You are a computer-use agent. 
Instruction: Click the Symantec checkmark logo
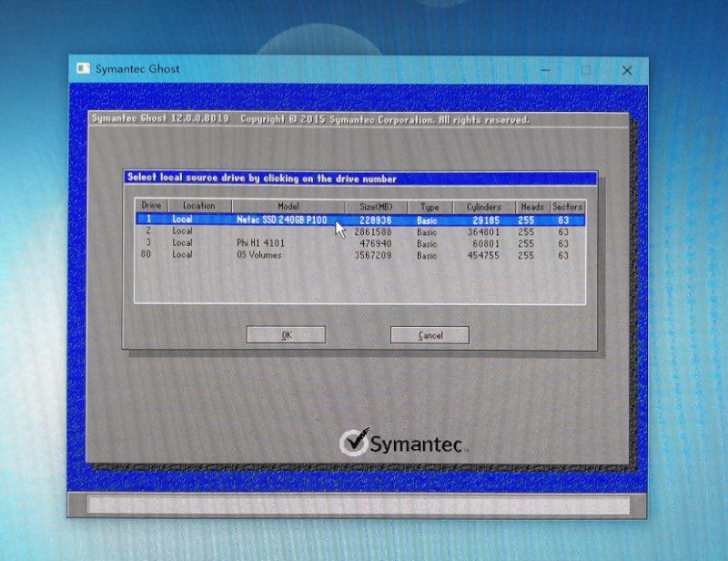pos(353,442)
